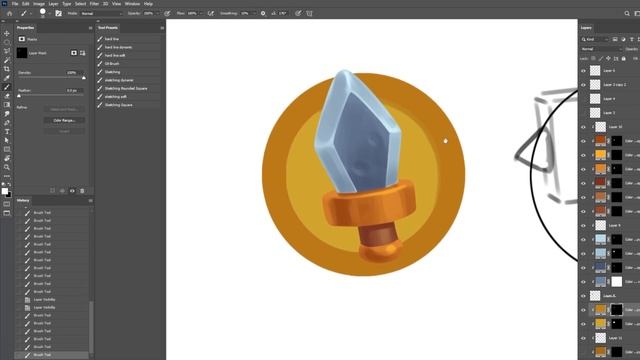
Task: Open layer blend mode Normal dropdown
Action: tap(602, 49)
